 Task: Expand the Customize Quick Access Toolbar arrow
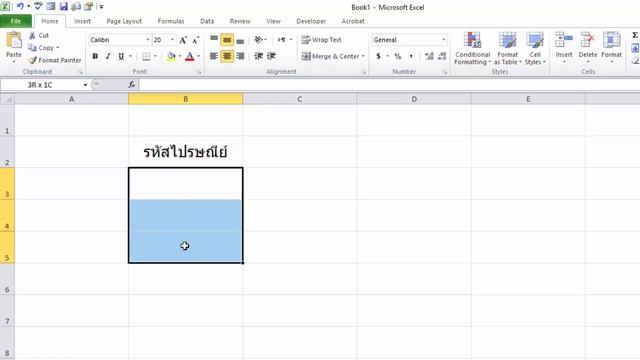[101, 7]
